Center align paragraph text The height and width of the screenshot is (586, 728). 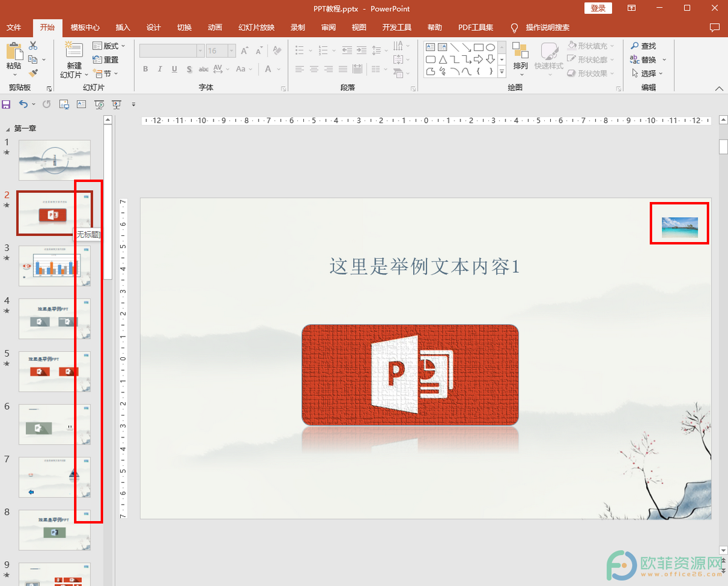pos(314,69)
